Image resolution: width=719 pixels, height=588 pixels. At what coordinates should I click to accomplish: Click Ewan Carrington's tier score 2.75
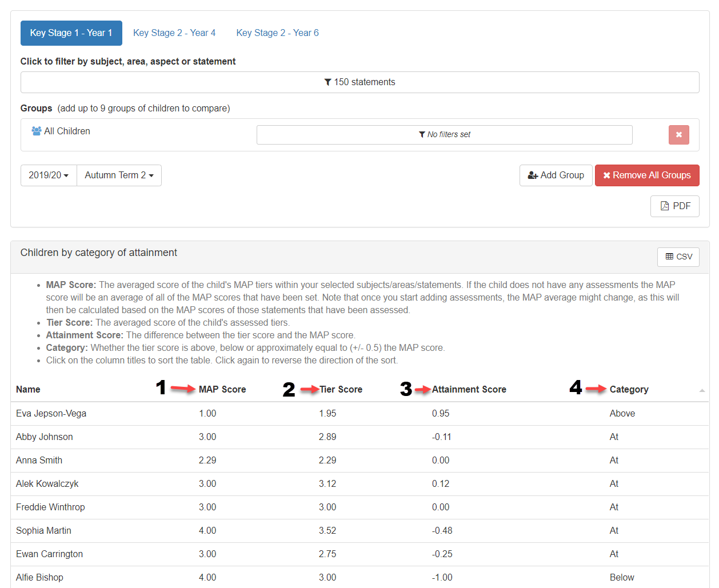(327, 554)
